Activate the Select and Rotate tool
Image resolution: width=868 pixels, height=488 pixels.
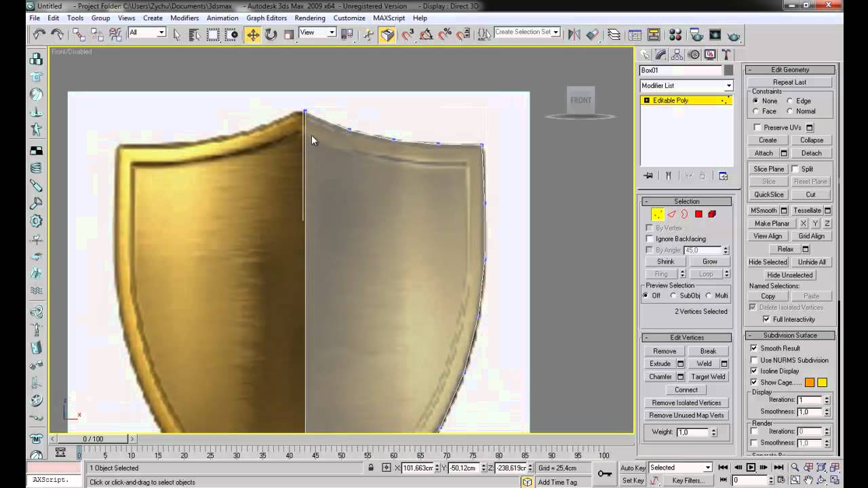(271, 35)
